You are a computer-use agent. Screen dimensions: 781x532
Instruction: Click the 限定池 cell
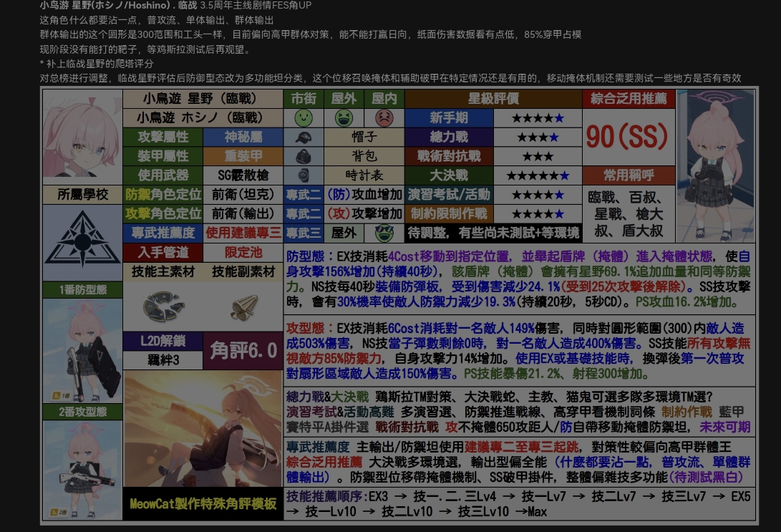coord(243,252)
